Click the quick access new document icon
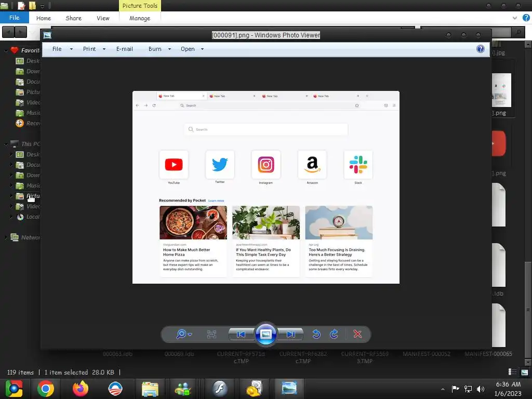 pos(21,6)
